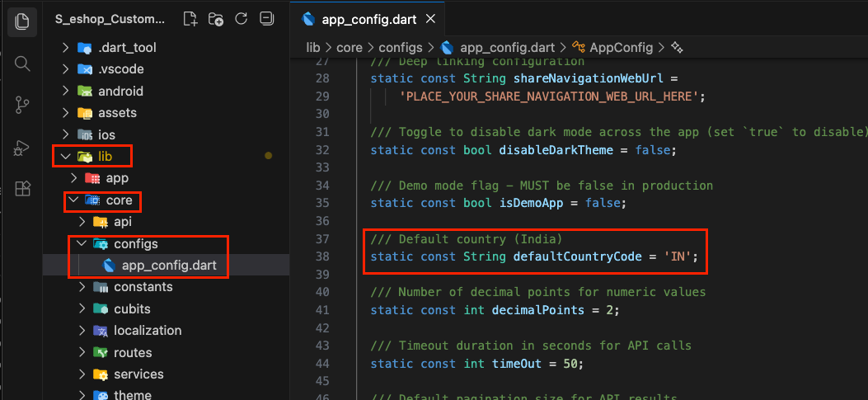Click the AppConfig class breadcrumb

pos(620,48)
